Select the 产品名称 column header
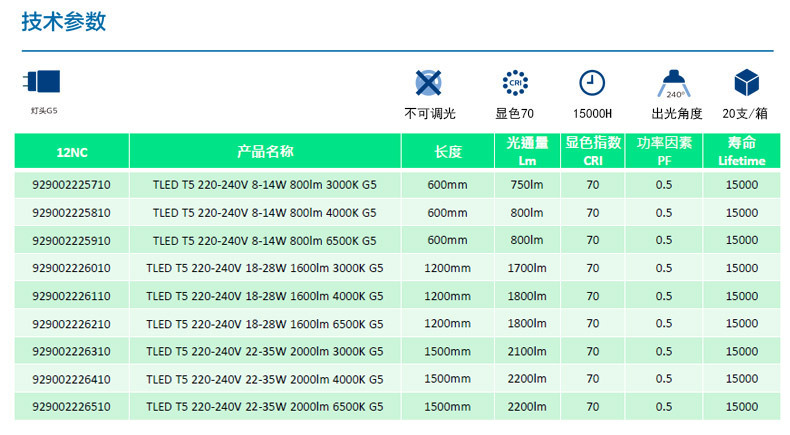Image resolution: width=790 pixels, height=435 pixels. click(x=264, y=152)
